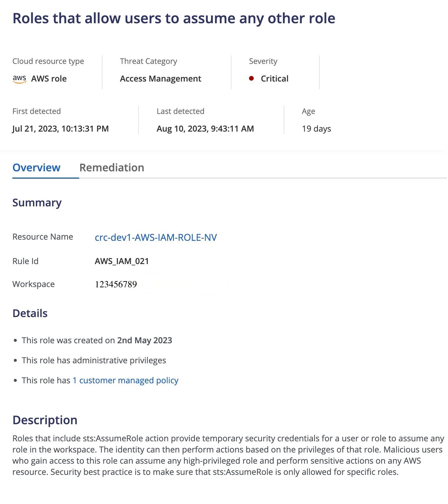Click the 2nd May 2023 creation date
Screen dimensions: 448x504
point(145,340)
